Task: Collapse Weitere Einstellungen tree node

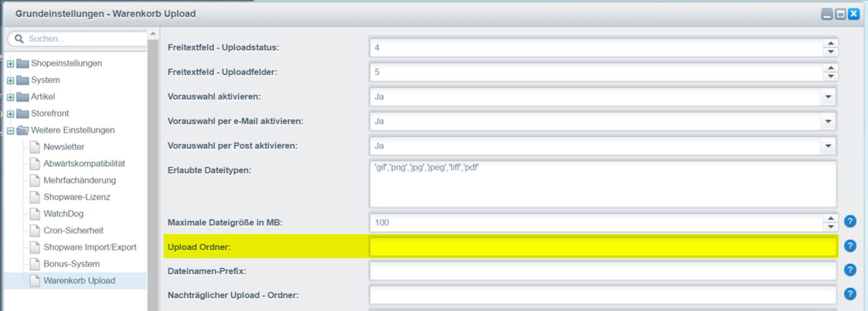Action: click(10, 131)
